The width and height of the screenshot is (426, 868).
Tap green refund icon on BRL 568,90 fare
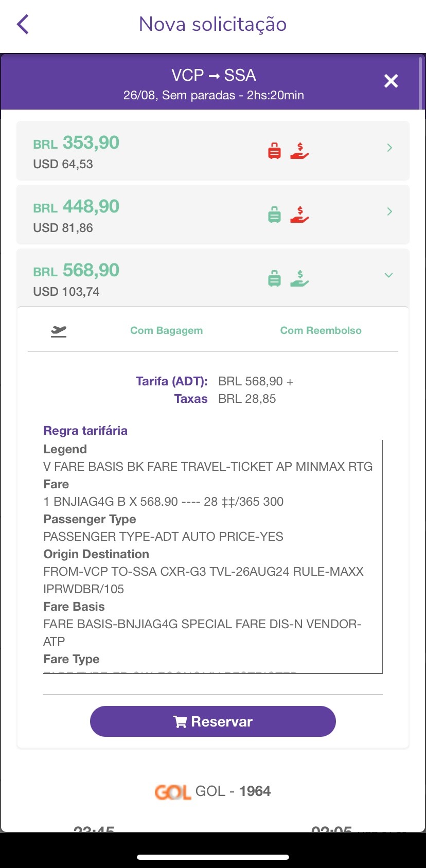tap(299, 278)
